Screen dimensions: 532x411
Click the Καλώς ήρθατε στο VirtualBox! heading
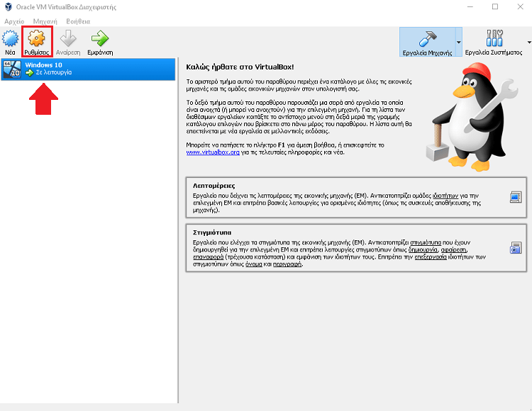point(240,67)
